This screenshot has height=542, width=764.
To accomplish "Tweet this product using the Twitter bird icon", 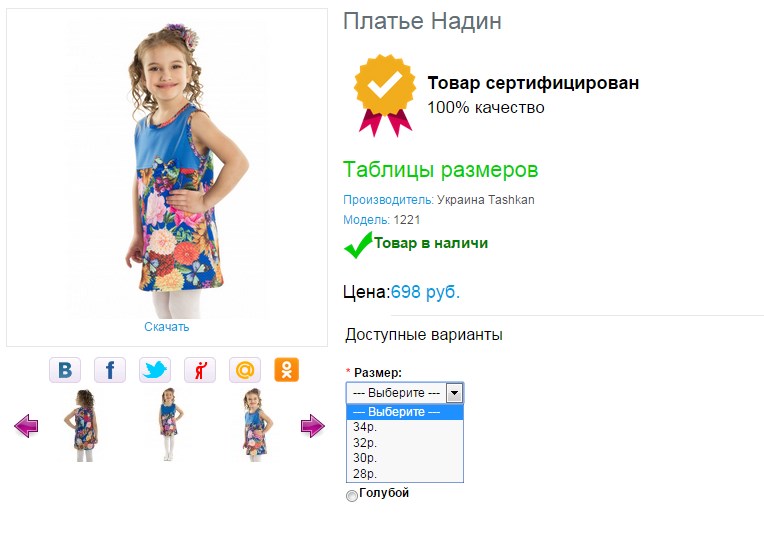I will 155,370.
